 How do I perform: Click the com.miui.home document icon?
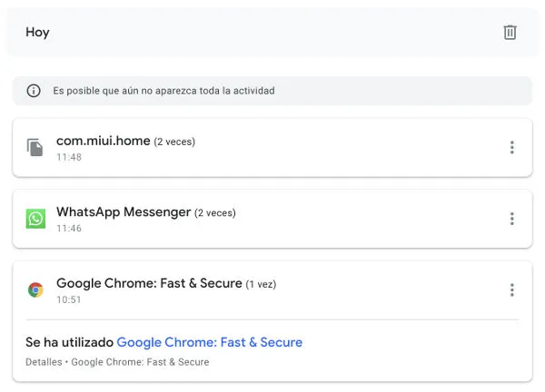click(35, 148)
